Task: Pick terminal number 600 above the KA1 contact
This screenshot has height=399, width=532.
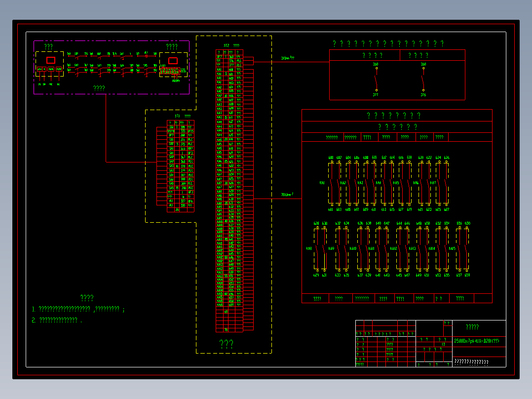Action: tap(331, 158)
